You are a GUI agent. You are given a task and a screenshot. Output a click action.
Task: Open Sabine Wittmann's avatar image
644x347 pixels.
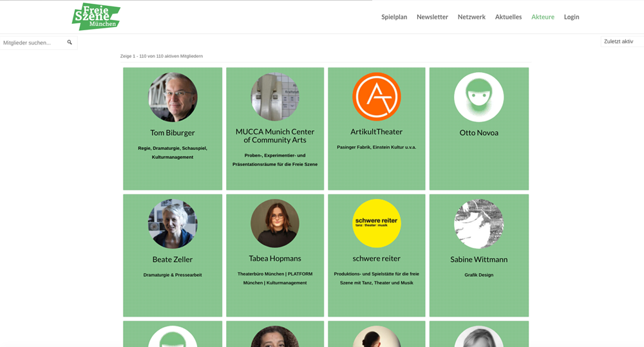tap(479, 224)
